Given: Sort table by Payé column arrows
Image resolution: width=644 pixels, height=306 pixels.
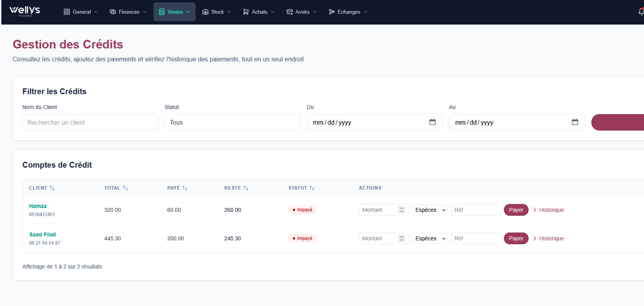Looking at the screenshot, I should (185, 188).
